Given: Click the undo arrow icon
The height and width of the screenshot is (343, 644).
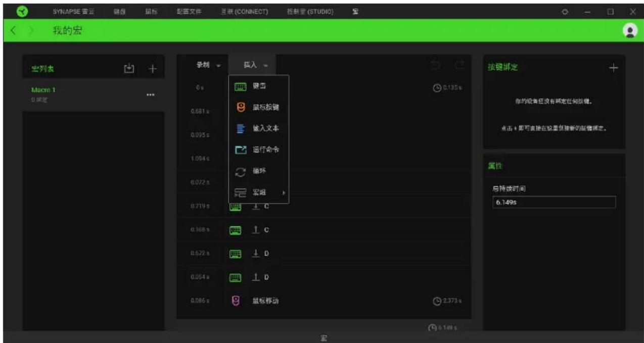Looking at the screenshot, I should [436, 65].
